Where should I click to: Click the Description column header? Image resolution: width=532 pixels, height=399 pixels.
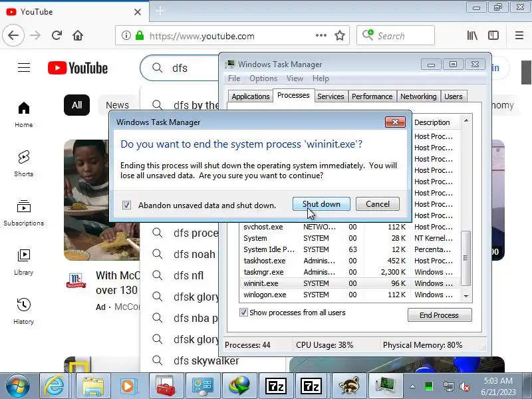(x=436, y=122)
